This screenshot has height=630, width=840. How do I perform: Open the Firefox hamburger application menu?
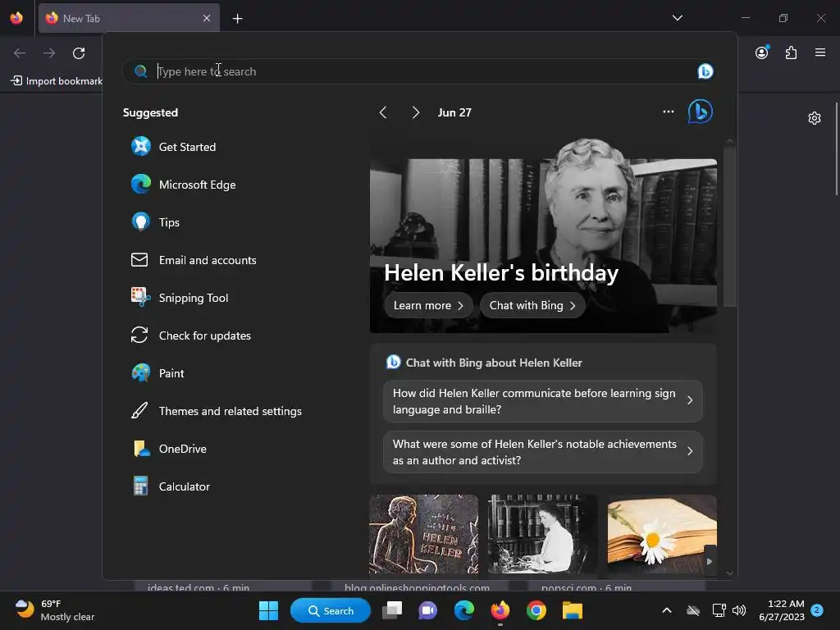(x=820, y=52)
